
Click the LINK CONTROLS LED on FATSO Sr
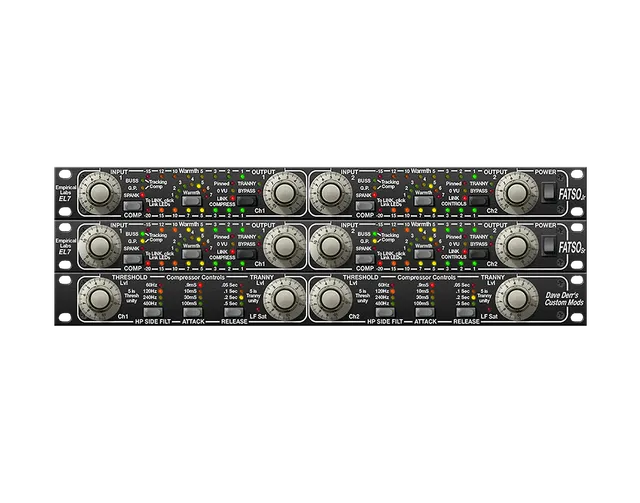point(465,252)
